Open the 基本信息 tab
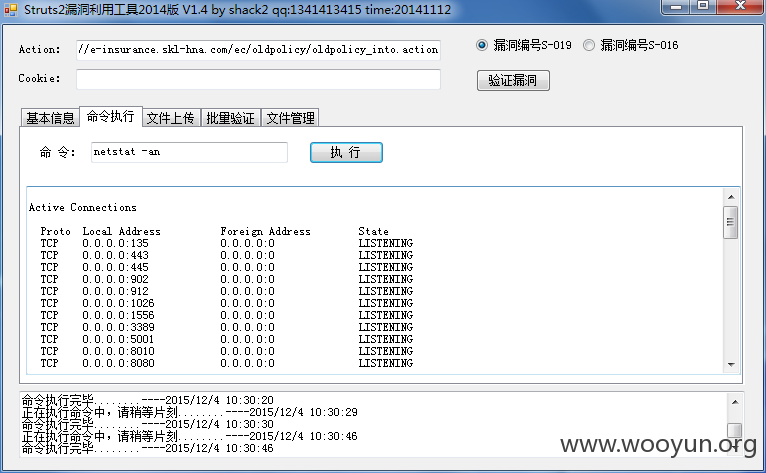Image resolution: width=766 pixels, height=473 pixels. pyautogui.click(x=50, y=118)
